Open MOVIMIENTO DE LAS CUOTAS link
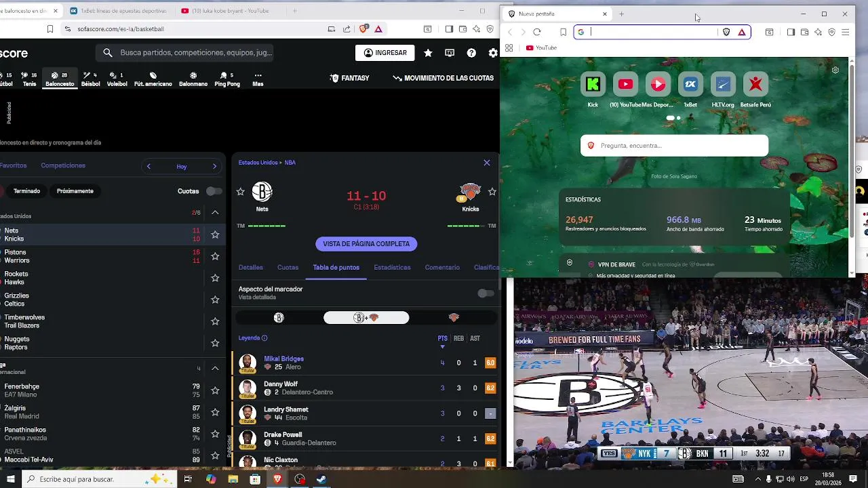The image size is (868, 488). [443, 79]
